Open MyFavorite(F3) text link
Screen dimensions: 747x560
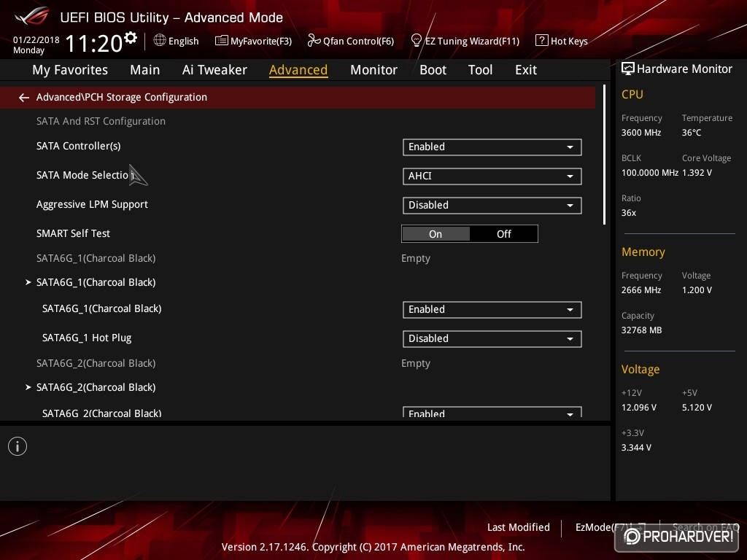pyautogui.click(x=261, y=41)
